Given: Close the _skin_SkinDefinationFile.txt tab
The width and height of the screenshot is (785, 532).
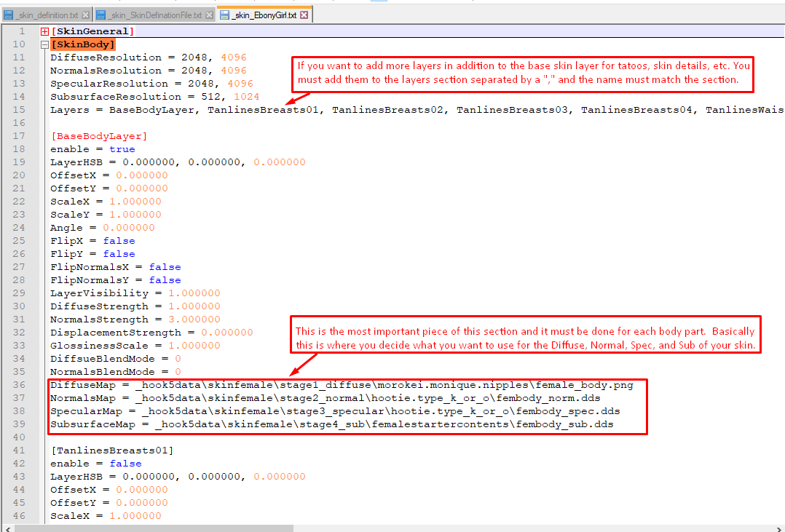Looking at the screenshot, I should click(209, 15).
